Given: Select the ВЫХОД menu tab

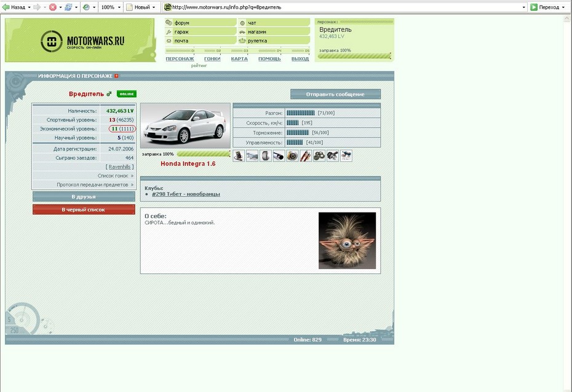Looking at the screenshot, I should tap(300, 58).
